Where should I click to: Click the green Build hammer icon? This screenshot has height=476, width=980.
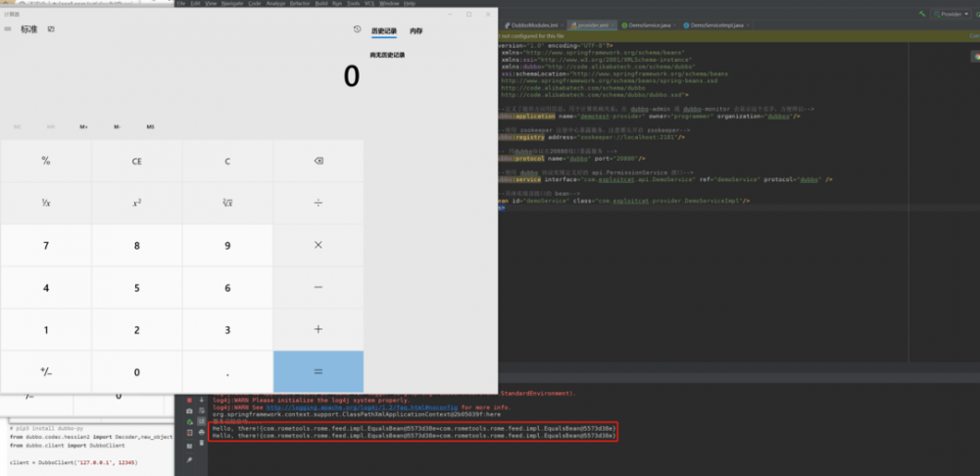tap(922, 14)
